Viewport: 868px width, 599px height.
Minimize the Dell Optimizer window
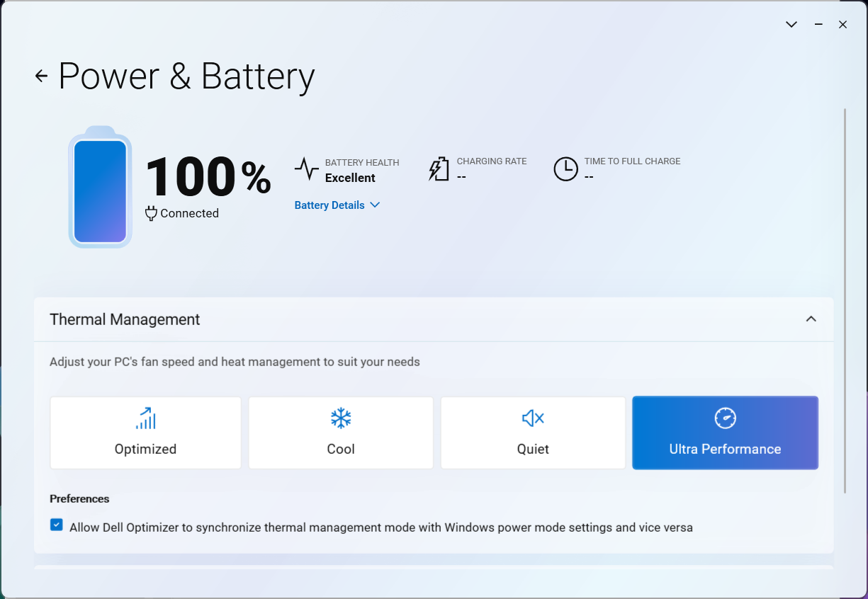click(818, 24)
